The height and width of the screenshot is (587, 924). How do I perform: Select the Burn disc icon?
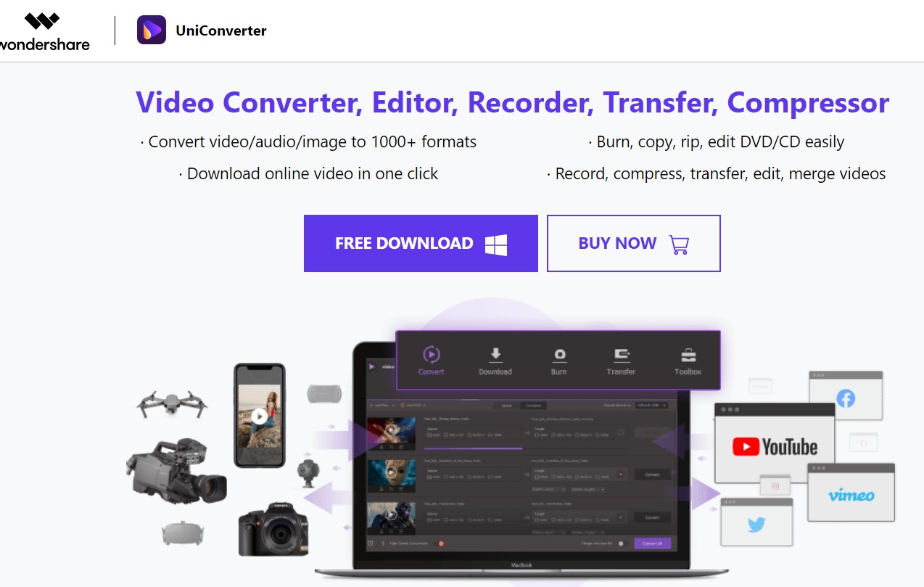click(559, 355)
